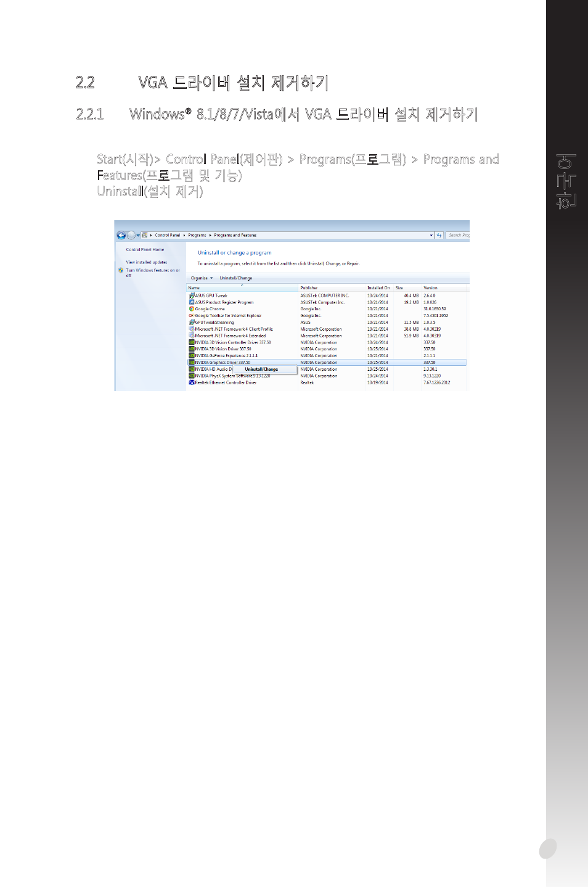Select Microsoft .NET Framework 4 Extended
This screenshot has height=887, width=588.
[x=231, y=336]
